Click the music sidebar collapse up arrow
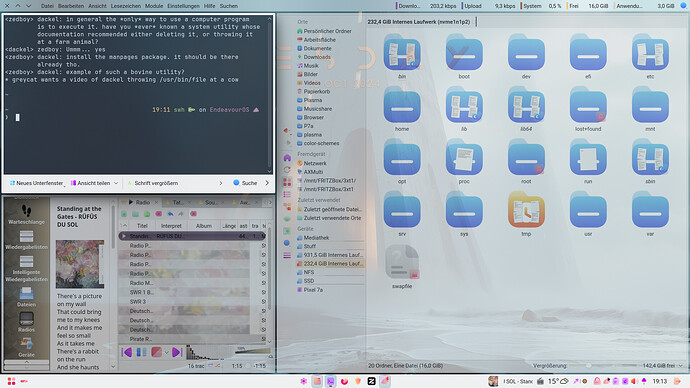The image size is (690, 388). click(26, 362)
